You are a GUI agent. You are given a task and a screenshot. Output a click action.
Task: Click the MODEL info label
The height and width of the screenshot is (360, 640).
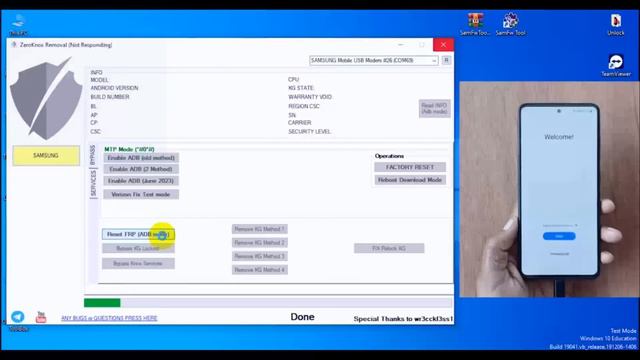(100, 80)
